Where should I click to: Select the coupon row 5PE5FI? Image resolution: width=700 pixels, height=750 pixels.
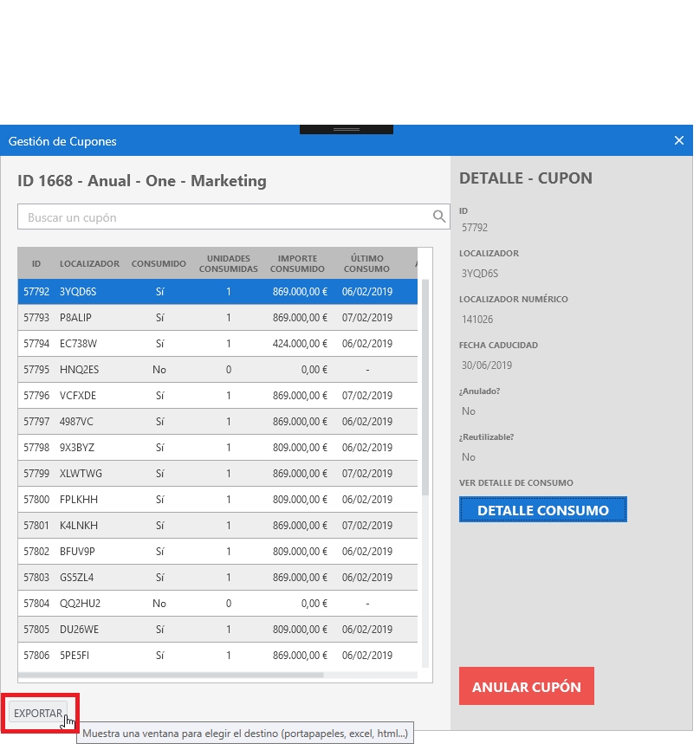[x=217, y=656]
